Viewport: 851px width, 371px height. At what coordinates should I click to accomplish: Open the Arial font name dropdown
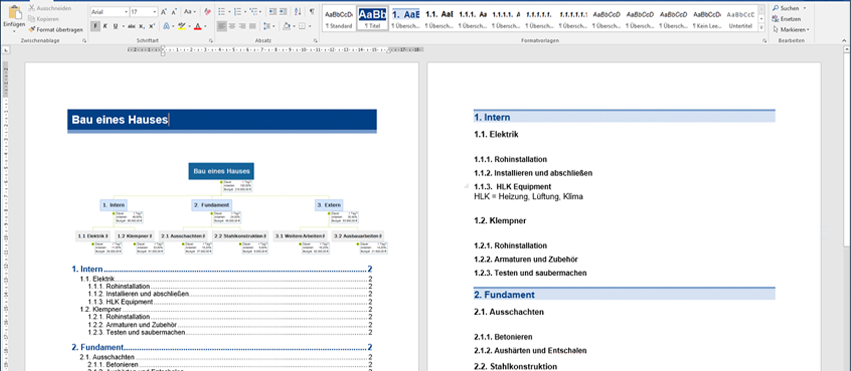[x=126, y=11]
